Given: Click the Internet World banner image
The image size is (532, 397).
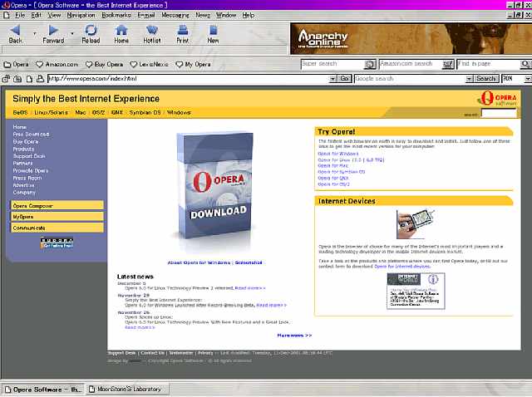Looking at the screenshot, I should click(x=416, y=291).
